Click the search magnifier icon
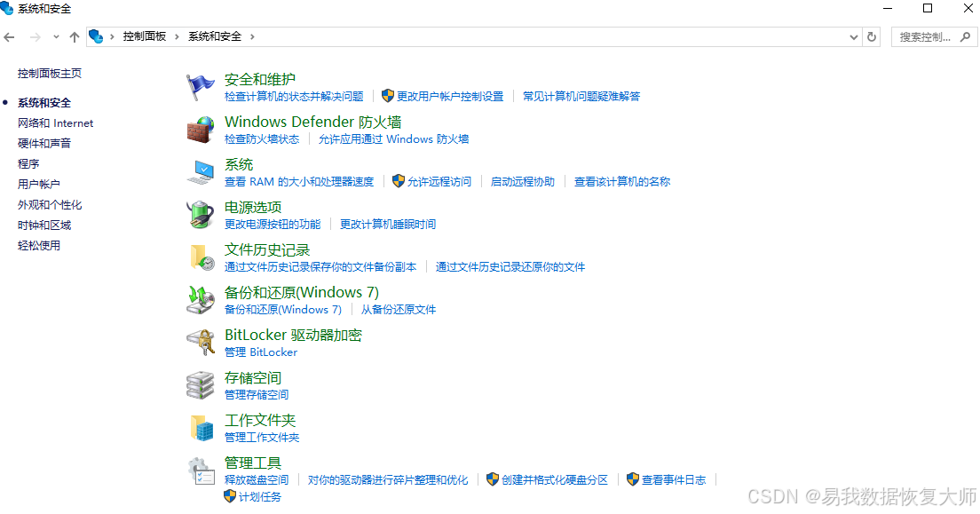Image resolution: width=980 pixels, height=514 pixels. point(966,37)
